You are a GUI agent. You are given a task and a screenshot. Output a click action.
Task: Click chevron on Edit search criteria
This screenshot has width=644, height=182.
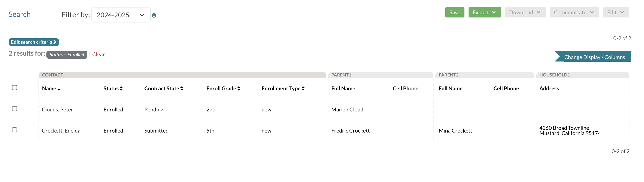pos(55,42)
